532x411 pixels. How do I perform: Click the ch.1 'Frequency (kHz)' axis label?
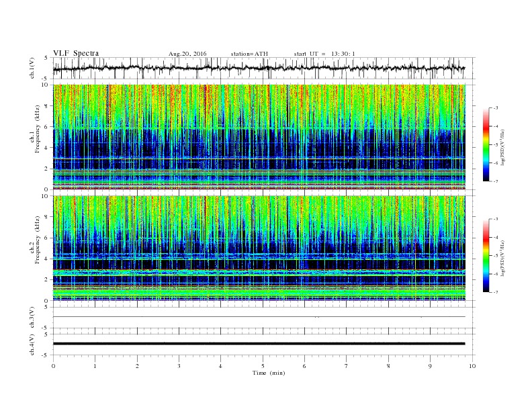point(38,129)
